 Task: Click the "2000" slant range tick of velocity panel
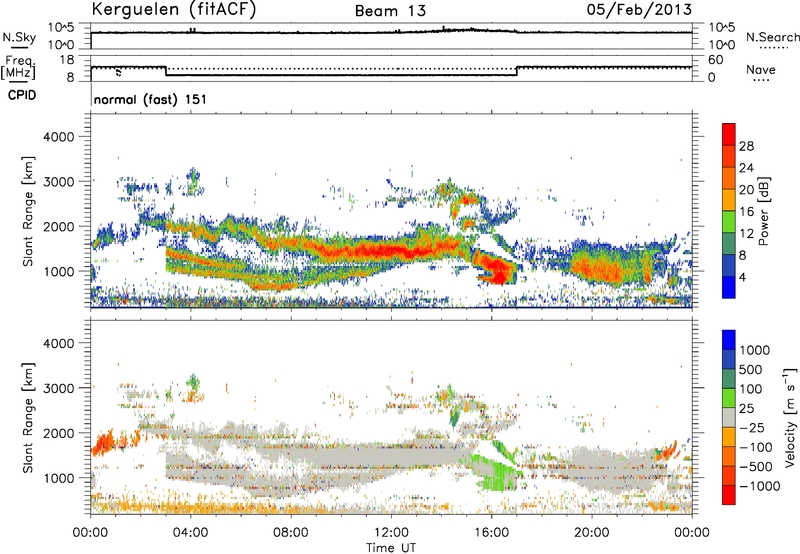59,433
